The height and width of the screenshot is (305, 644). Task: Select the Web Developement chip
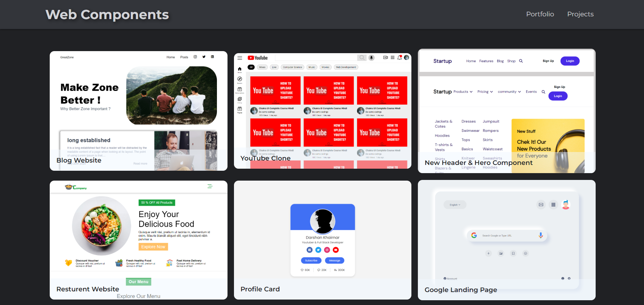(x=346, y=67)
